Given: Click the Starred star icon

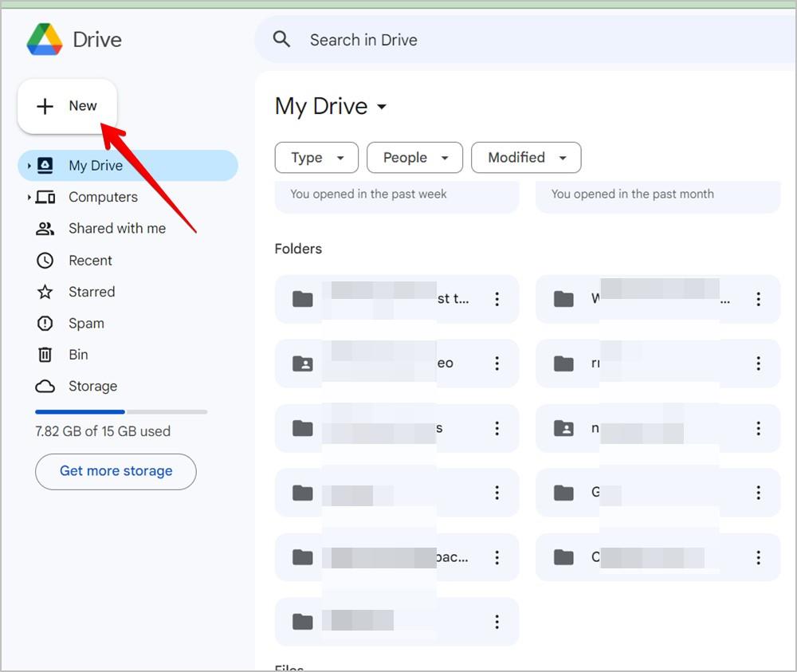Looking at the screenshot, I should (45, 292).
